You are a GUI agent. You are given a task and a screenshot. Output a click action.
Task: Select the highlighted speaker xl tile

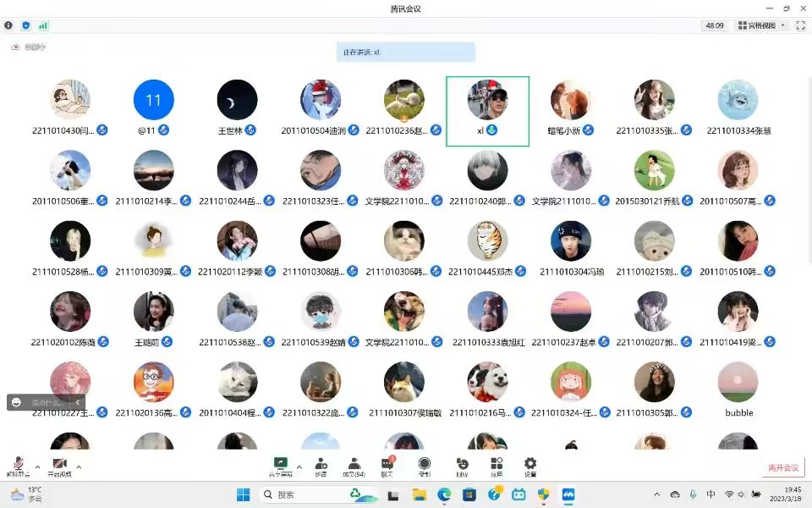[487, 111]
